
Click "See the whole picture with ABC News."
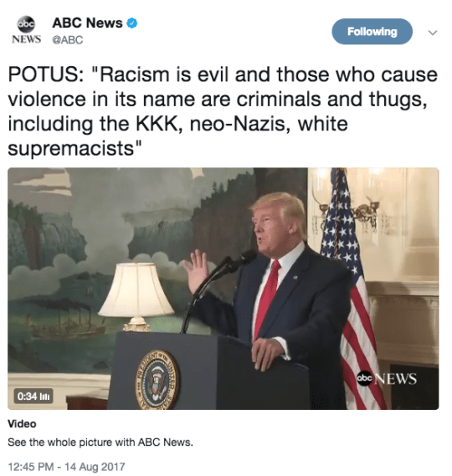click(100, 443)
